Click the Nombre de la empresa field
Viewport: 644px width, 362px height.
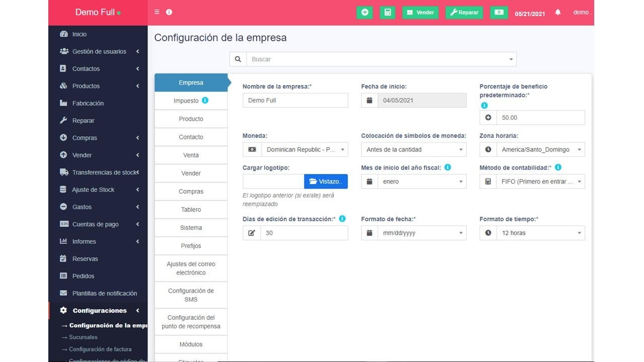(x=295, y=101)
